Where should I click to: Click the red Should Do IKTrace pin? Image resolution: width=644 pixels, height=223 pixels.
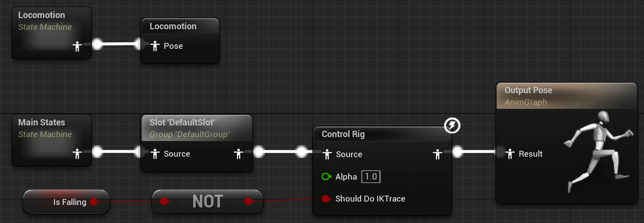pyautogui.click(x=327, y=199)
